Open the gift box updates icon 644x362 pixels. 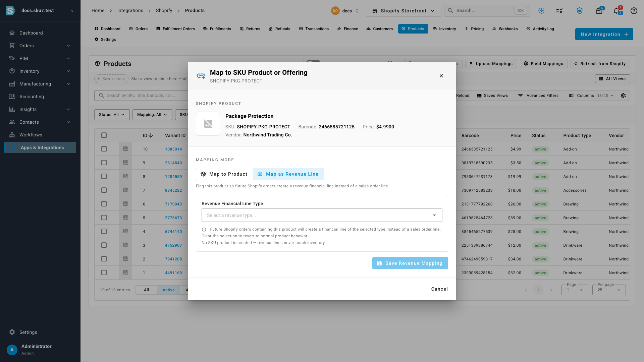click(x=599, y=11)
